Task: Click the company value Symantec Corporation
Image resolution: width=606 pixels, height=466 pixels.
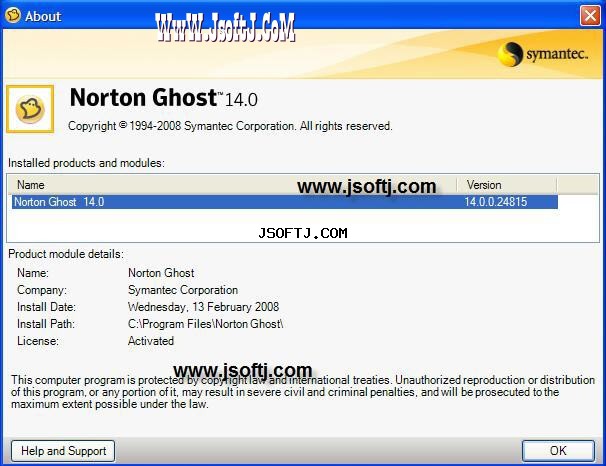Action: click(183, 290)
